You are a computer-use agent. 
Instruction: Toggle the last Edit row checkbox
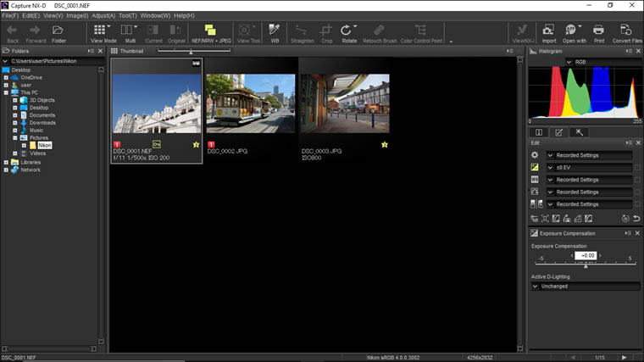click(x=637, y=204)
